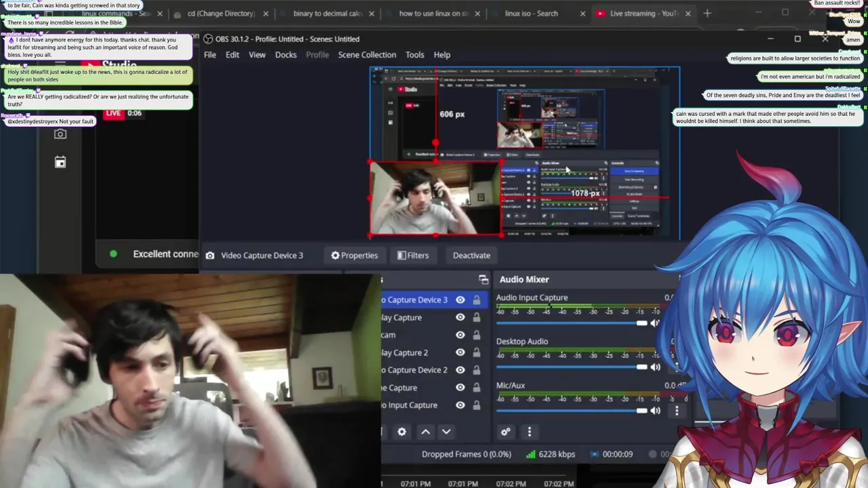Lock the first Display Capture source
Screen dimensions: 868x488
pos(477,317)
